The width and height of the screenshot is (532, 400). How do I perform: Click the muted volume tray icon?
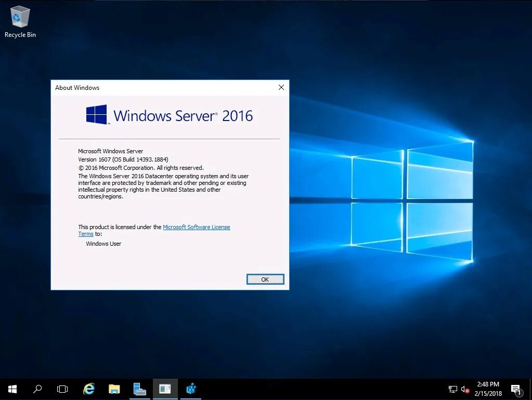[465, 390]
